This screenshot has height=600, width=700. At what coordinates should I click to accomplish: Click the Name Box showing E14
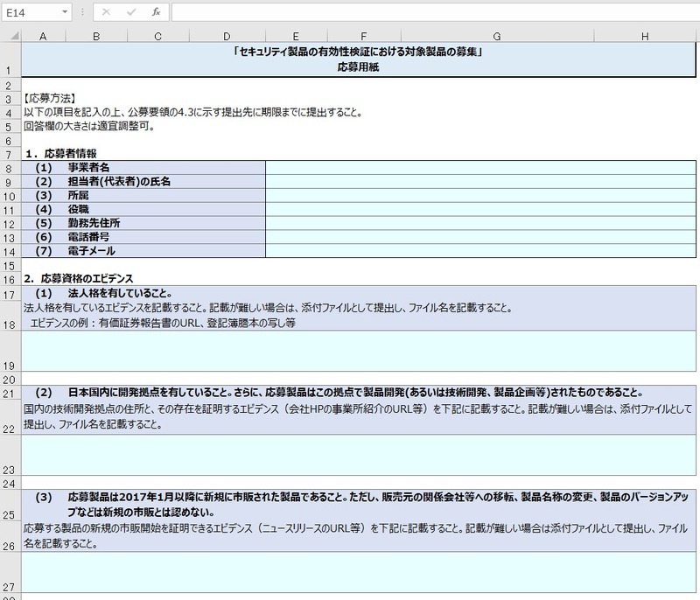coord(31,13)
